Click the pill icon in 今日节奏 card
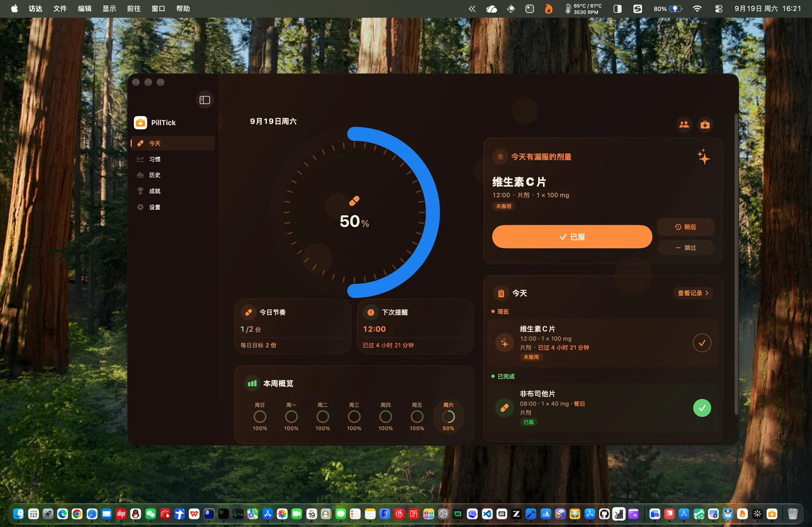Screen dimensions: 812x527 click(249, 312)
